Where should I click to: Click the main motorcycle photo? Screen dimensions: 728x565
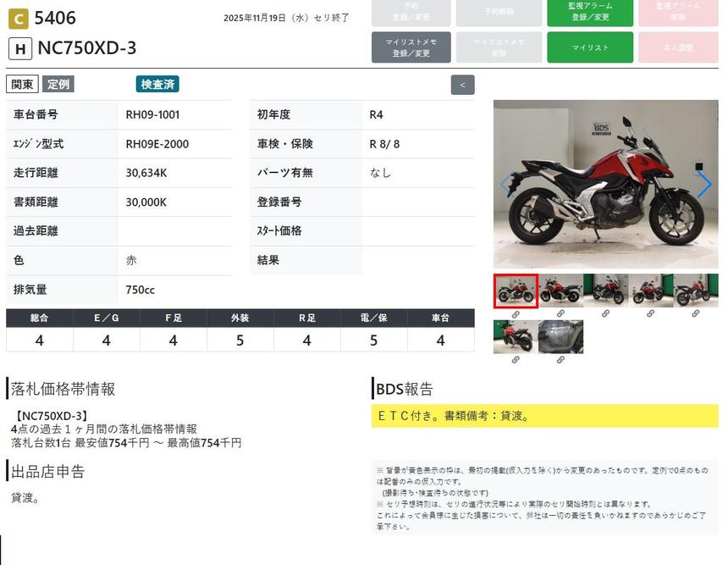point(605,185)
